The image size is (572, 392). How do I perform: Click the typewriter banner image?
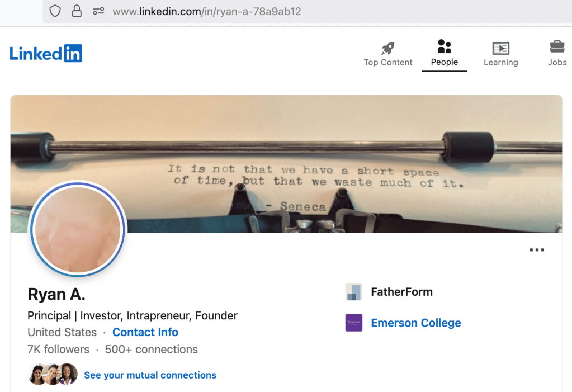pos(286,164)
